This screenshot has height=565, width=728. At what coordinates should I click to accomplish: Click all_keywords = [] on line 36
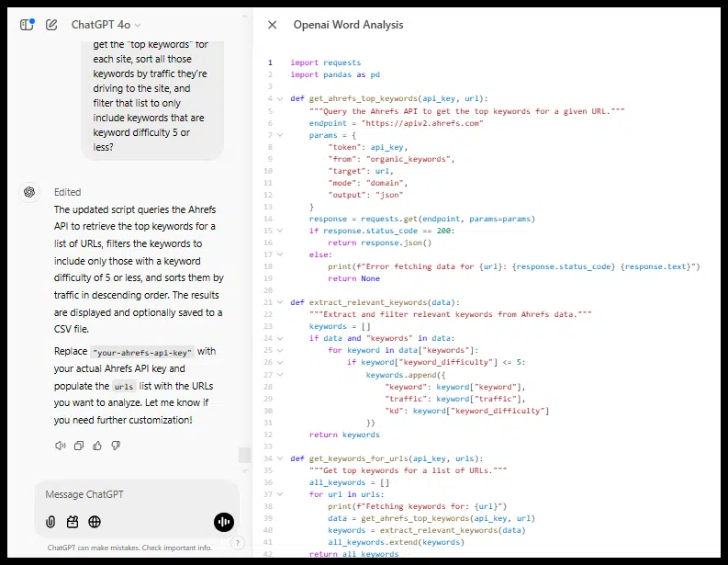click(349, 482)
